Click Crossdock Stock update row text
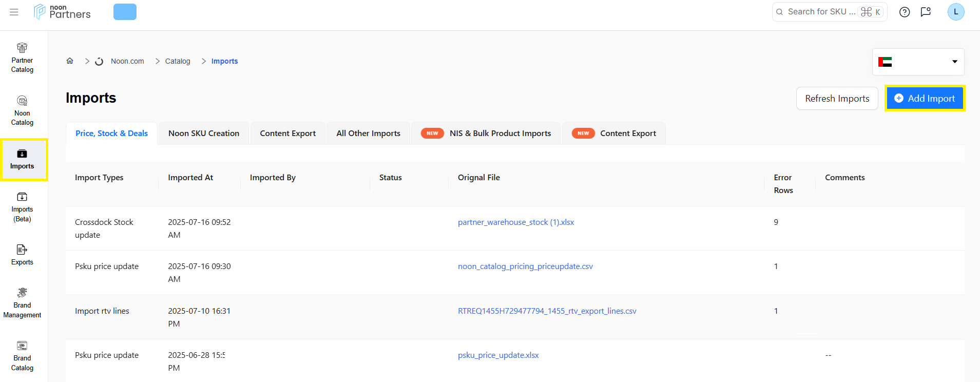The height and width of the screenshot is (382, 980). tap(104, 228)
